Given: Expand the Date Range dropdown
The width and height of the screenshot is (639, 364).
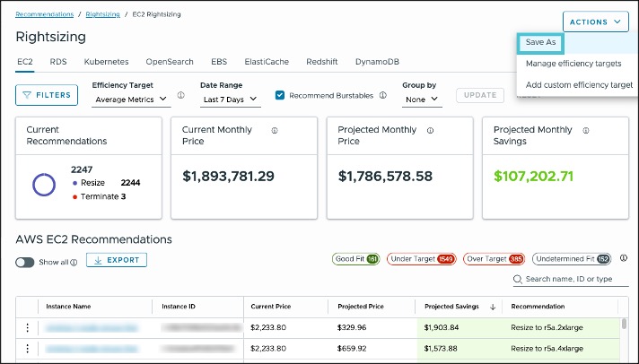Looking at the screenshot, I should (231, 100).
